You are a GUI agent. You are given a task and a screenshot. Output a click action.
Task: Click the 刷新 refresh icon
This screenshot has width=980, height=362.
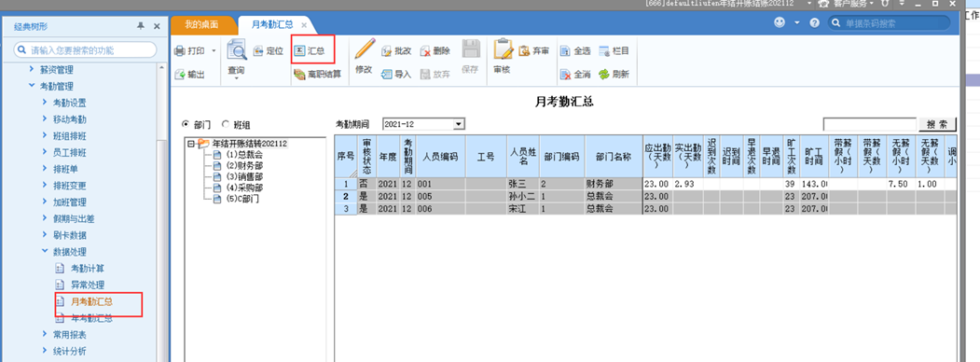tap(603, 75)
